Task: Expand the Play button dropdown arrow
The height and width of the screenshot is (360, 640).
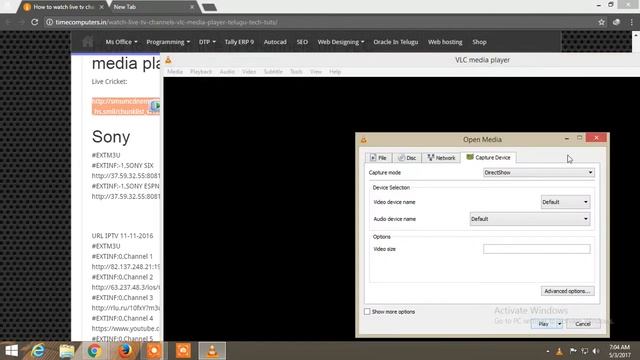Action: (560, 324)
